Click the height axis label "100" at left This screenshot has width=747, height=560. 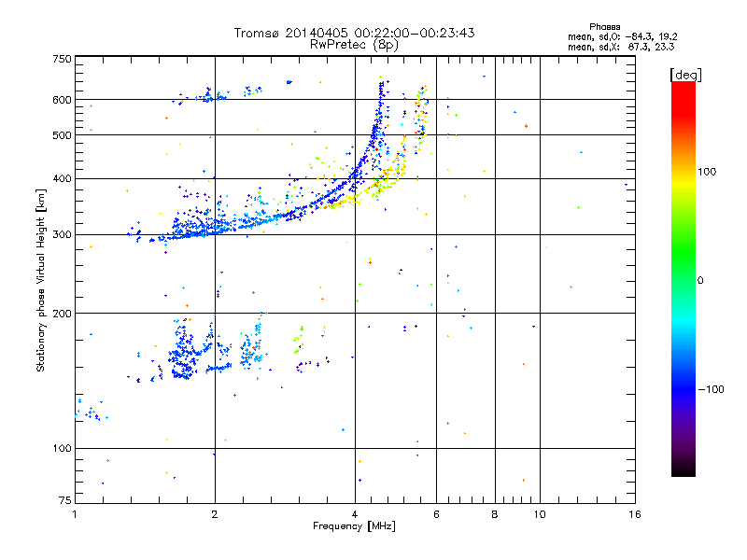(63, 448)
